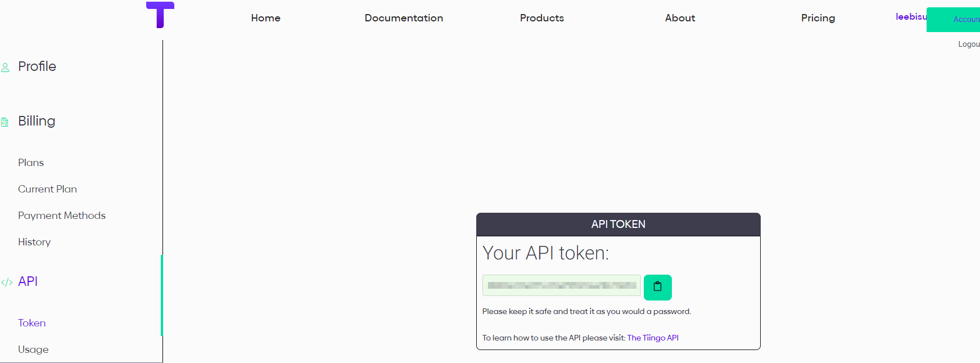The image size is (980, 363).
Task: Open the Products menu item
Action: click(x=542, y=18)
